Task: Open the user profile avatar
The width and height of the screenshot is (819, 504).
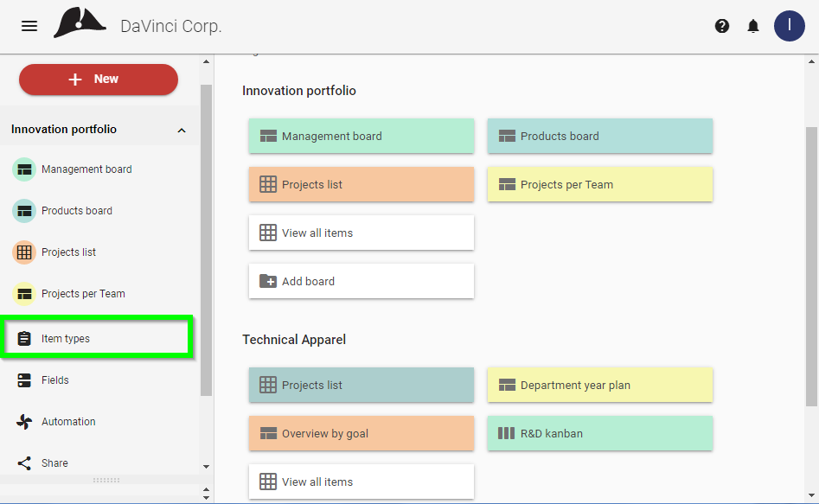Action: (789, 26)
